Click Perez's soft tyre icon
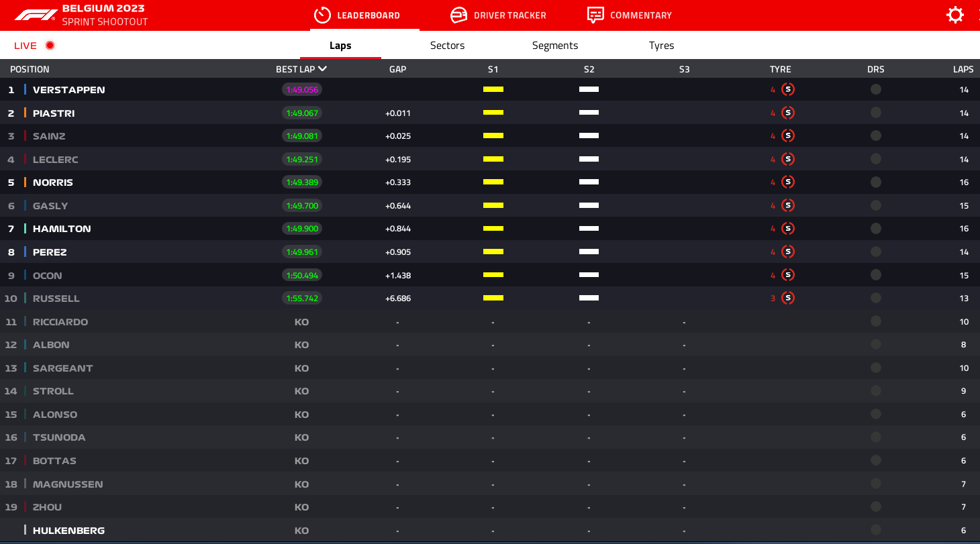980x544 pixels. coord(788,252)
